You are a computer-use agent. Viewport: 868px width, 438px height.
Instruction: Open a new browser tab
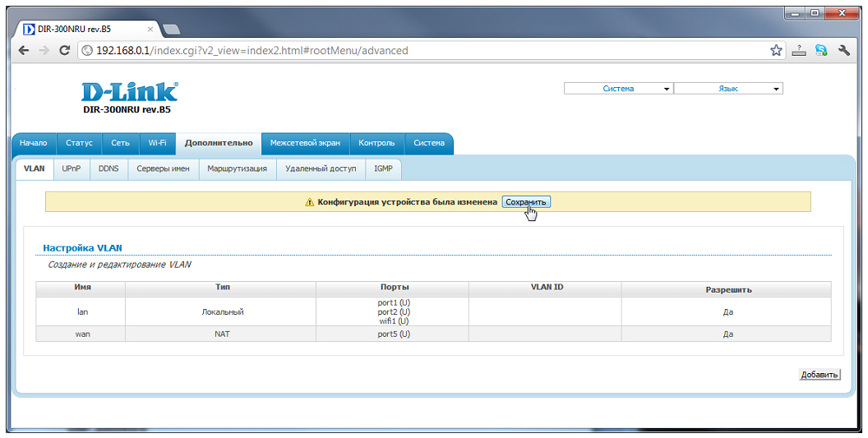click(x=172, y=30)
